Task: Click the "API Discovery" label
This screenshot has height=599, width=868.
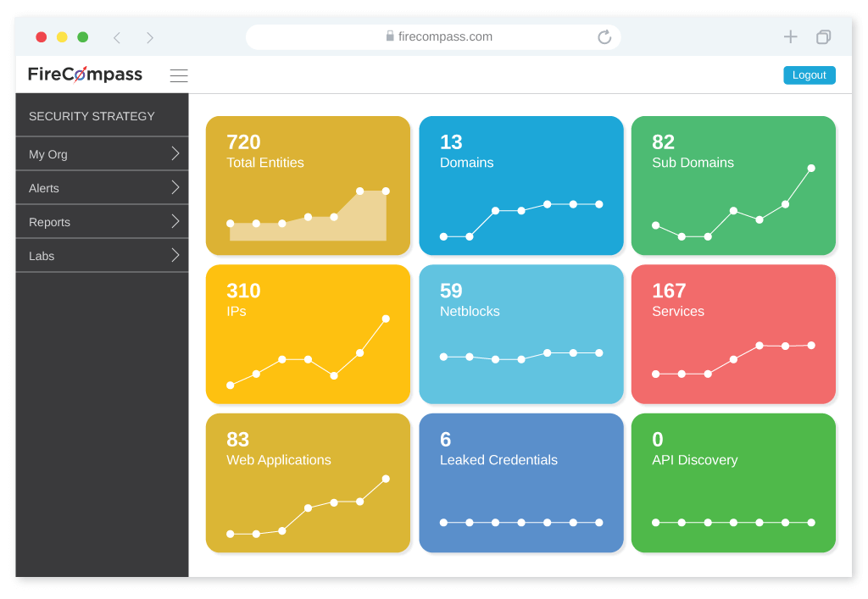Action: (695, 460)
